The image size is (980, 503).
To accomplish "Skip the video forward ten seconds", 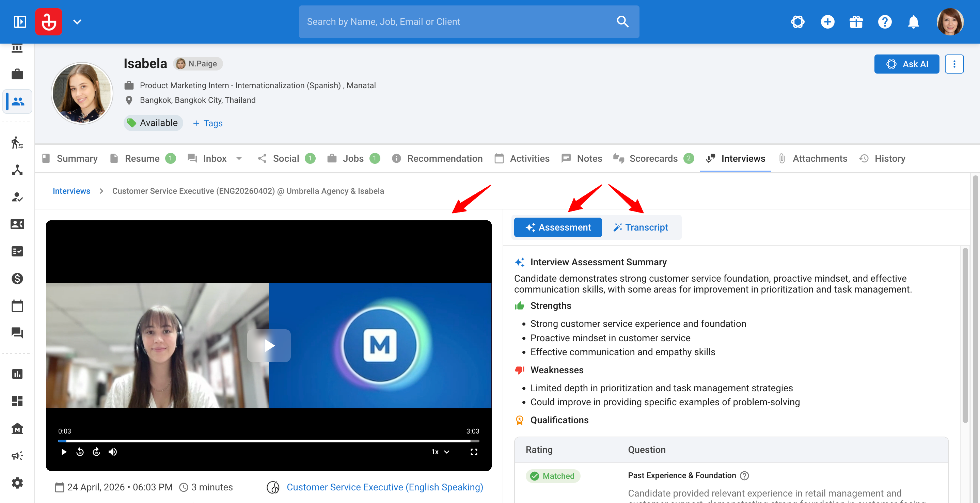I will 96,452.
